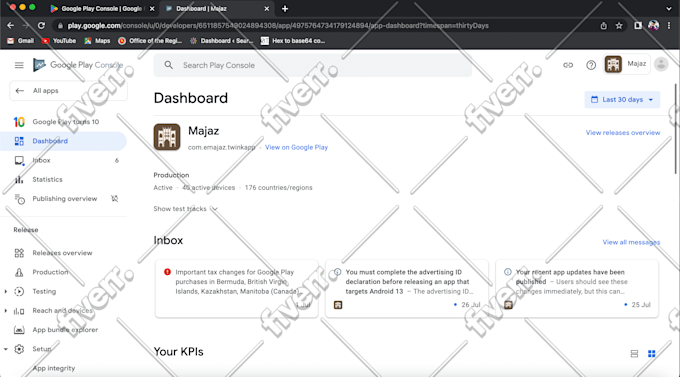Image resolution: width=680 pixels, height=377 pixels.
Task: Open Statistics in sidebar
Action: (63, 179)
